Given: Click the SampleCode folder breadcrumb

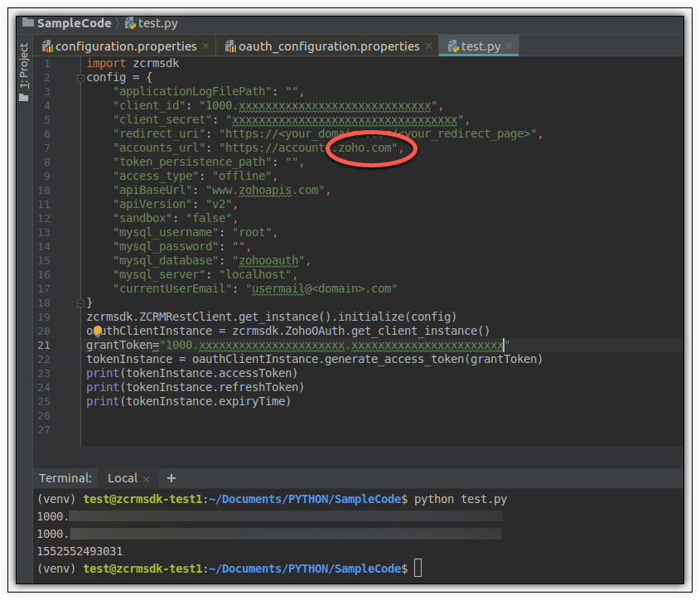Looking at the screenshot, I should tap(67, 22).
